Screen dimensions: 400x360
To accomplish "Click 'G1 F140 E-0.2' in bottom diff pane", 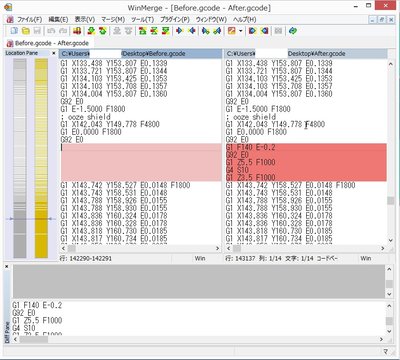I will pos(37,305).
